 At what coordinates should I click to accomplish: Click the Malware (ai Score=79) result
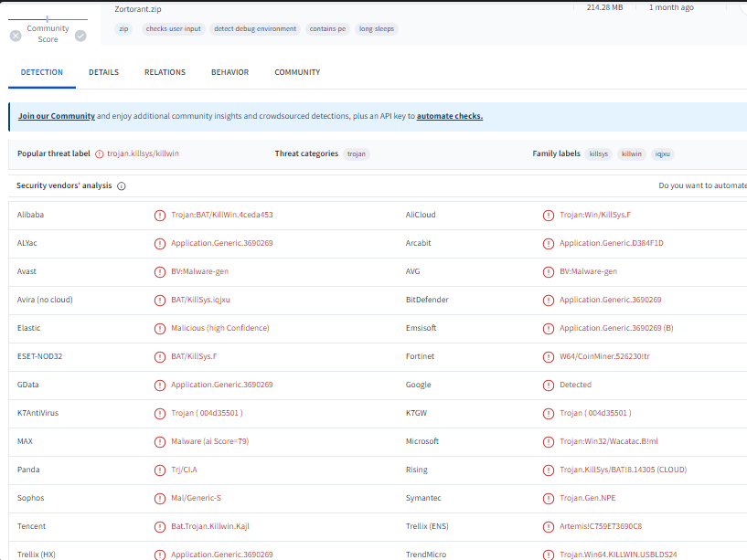pos(210,441)
